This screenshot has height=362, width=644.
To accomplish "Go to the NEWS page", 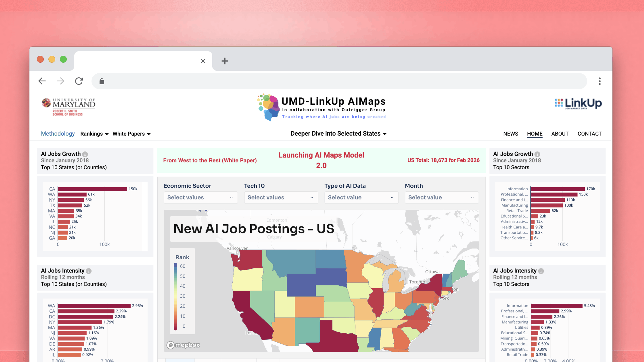I will [x=511, y=134].
